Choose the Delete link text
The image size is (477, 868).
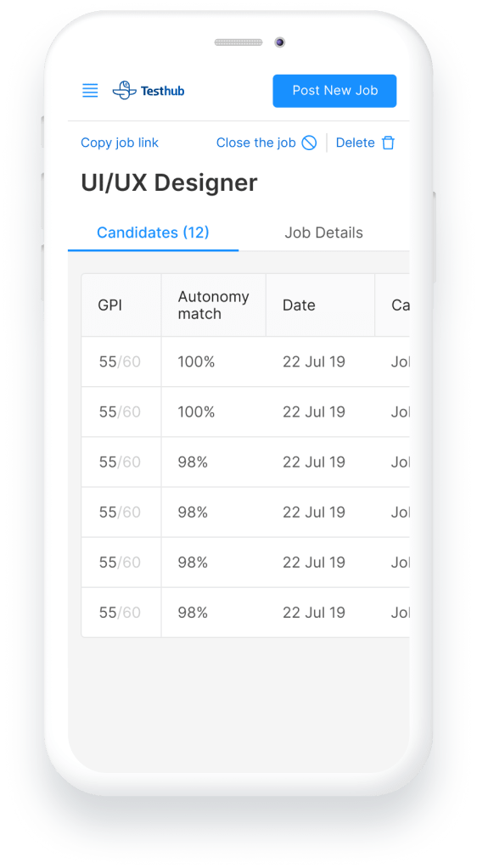pyautogui.click(x=355, y=143)
